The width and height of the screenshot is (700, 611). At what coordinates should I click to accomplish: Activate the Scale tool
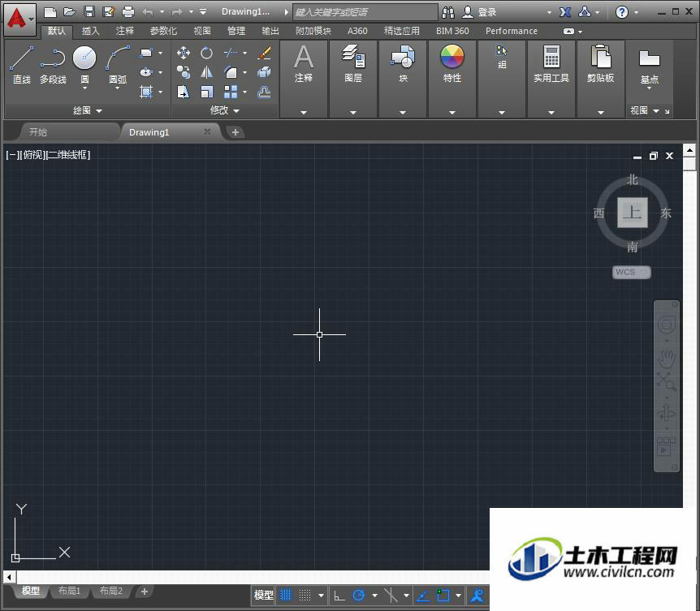[206, 92]
